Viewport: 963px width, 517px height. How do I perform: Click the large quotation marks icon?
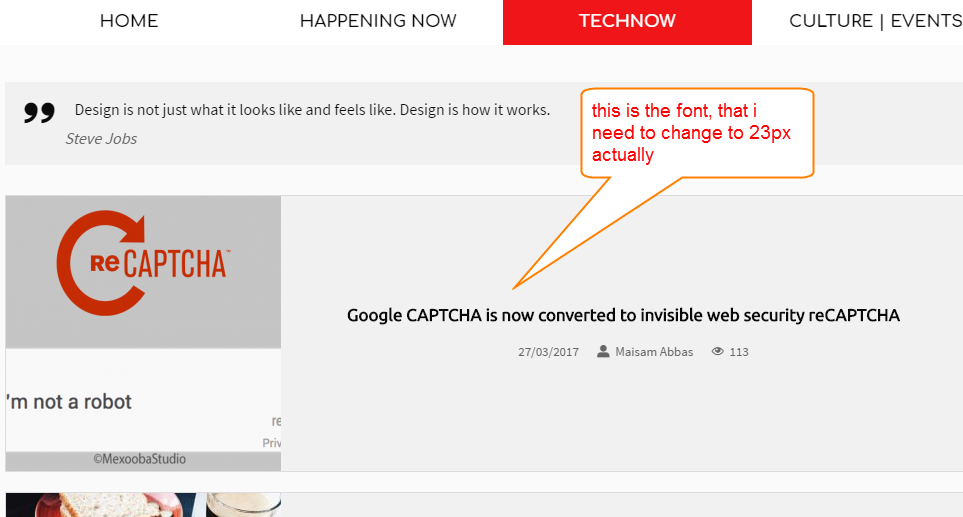coord(39,112)
